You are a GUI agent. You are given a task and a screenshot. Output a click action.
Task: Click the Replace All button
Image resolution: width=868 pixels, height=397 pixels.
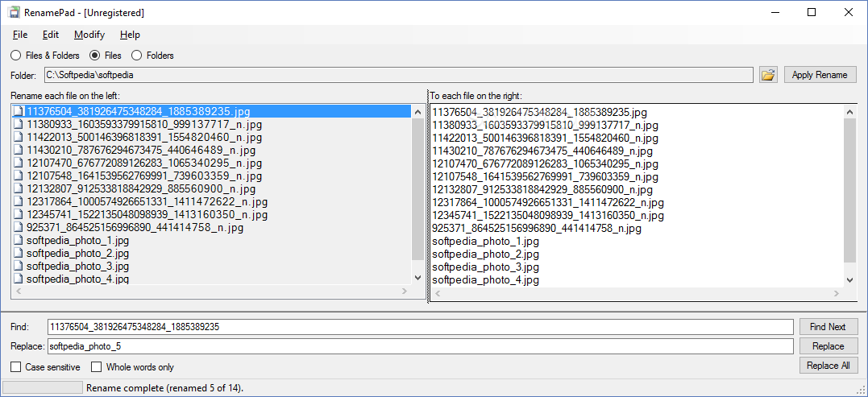(x=829, y=366)
